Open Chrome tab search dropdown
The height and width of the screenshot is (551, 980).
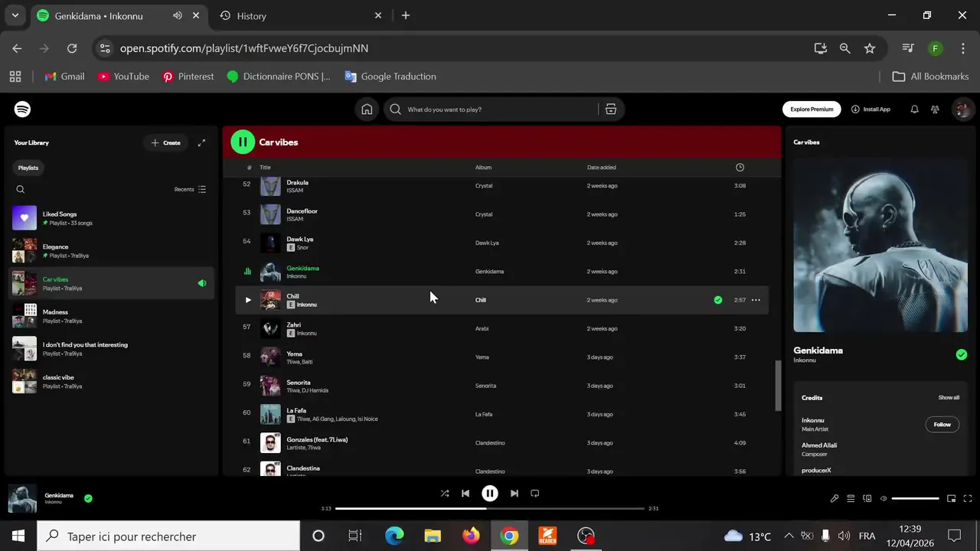[x=15, y=15]
